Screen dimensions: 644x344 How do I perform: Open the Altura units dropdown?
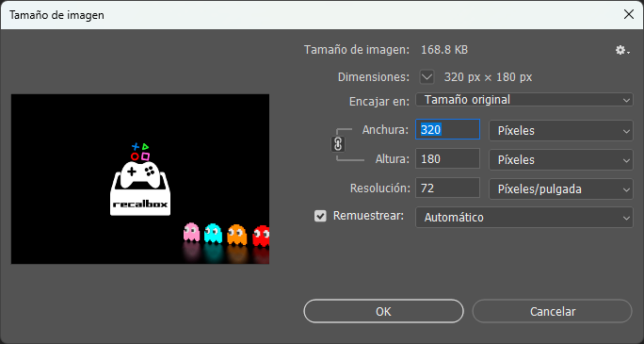pos(560,159)
